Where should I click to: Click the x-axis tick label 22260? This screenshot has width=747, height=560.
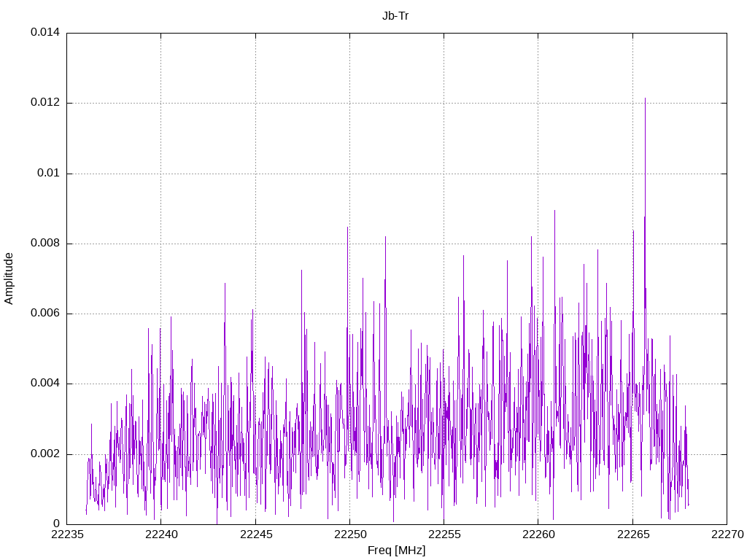pos(538,534)
